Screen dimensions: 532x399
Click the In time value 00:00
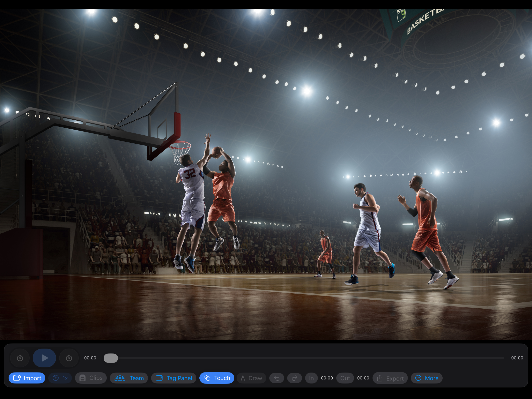pos(327,378)
